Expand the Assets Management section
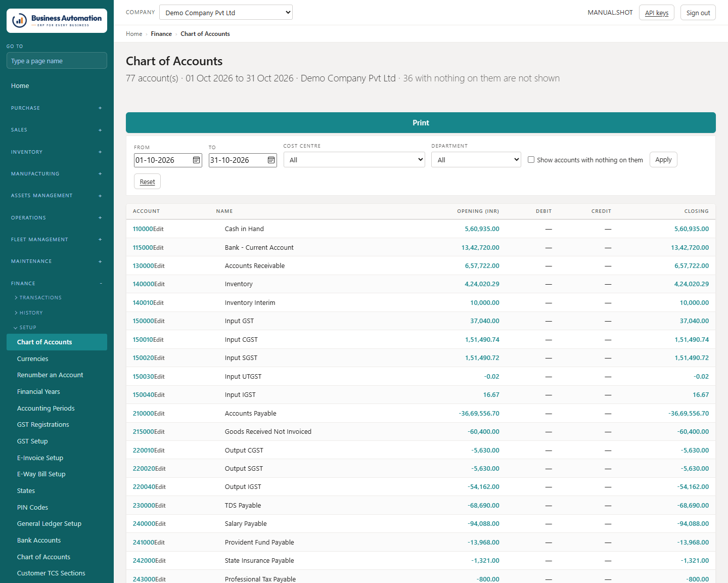 57,196
